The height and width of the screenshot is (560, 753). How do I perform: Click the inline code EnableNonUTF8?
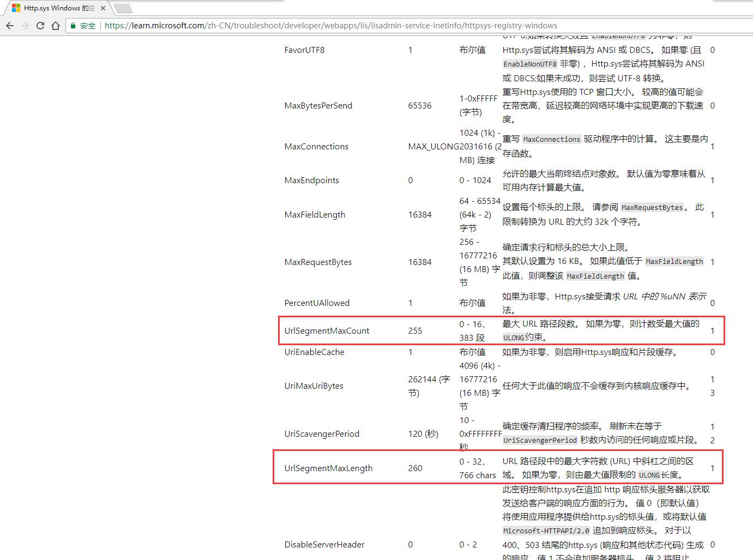coord(530,64)
